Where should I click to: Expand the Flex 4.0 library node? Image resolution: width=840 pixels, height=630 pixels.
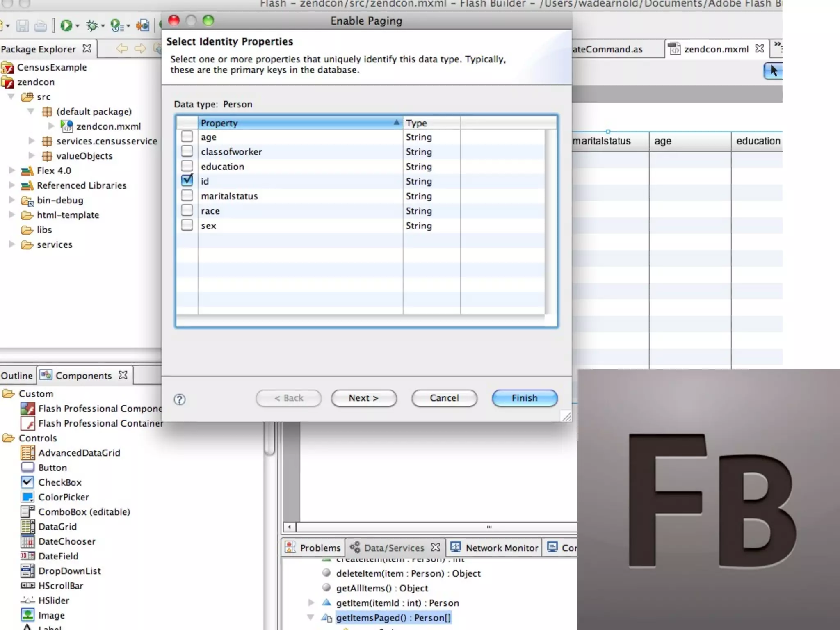point(12,171)
